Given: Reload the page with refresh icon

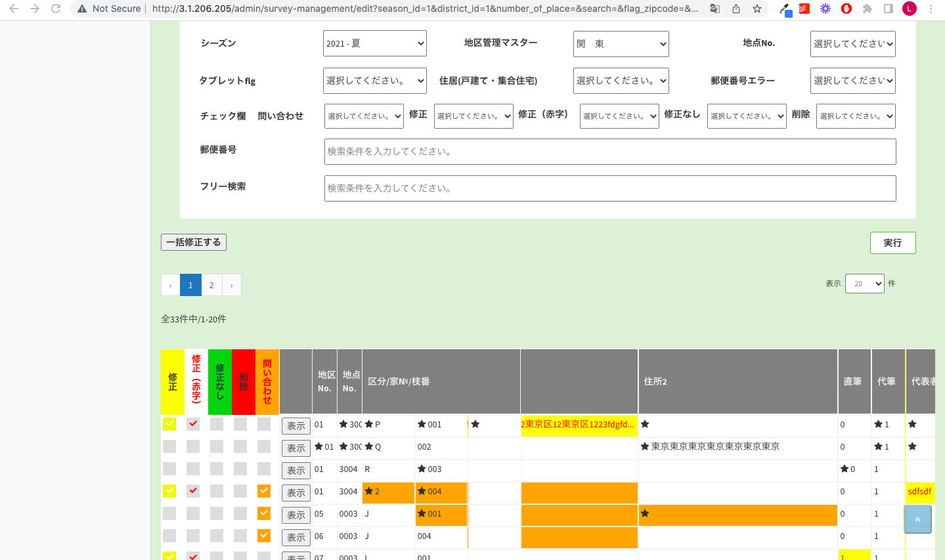Looking at the screenshot, I should [x=56, y=9].
